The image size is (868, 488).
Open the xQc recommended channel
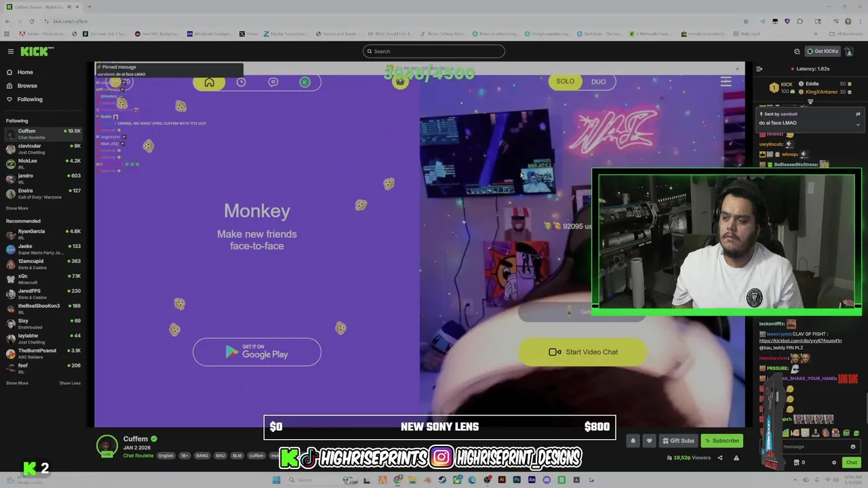point(44,279)
